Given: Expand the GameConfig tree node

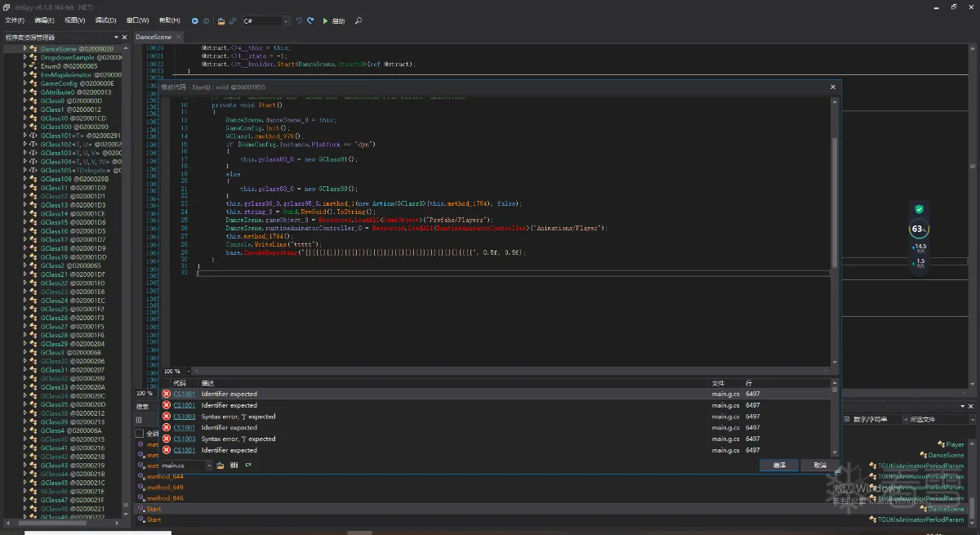Looking at the screenshot, I should tap(25, 83).
